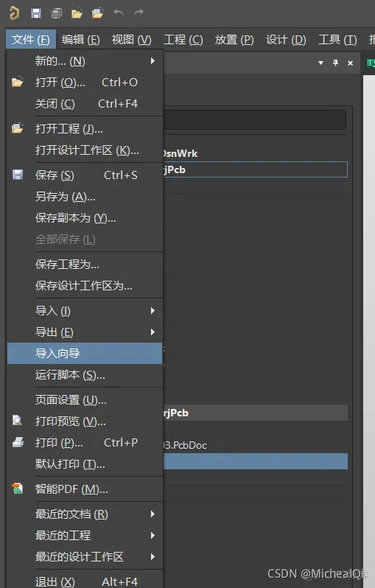Close the panel with the X icon
The image size is (375, 588).
point(350,63)
